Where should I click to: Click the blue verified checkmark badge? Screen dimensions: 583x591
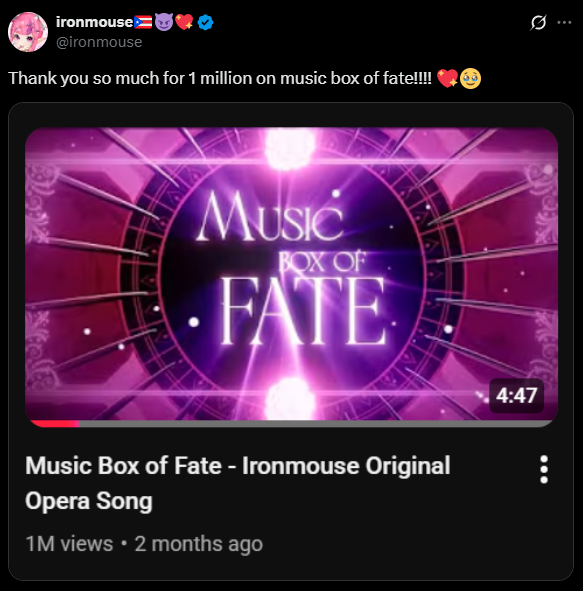tap(205, 23)
